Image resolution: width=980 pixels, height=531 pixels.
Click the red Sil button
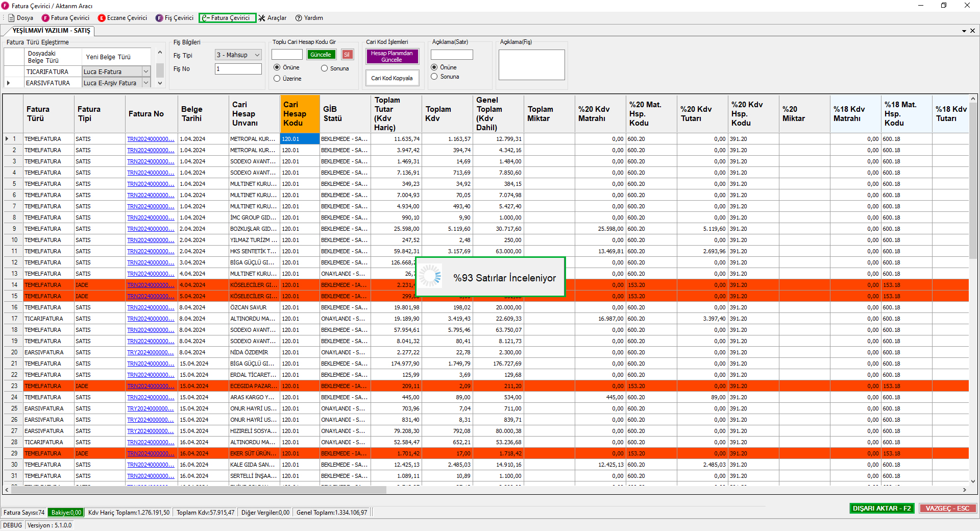pyautogui.click(x=347, y=55)
